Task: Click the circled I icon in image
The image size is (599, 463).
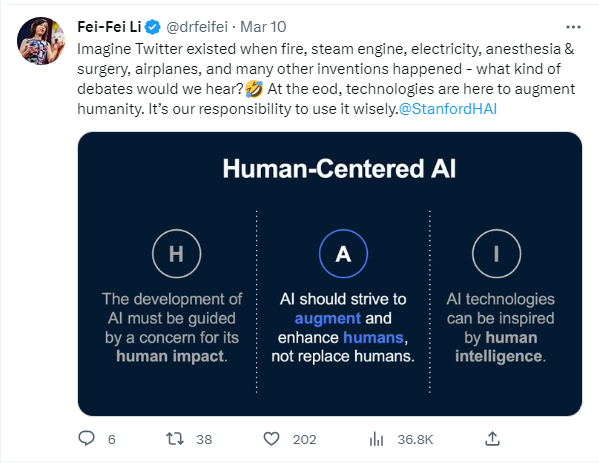Action: [496, 254]
